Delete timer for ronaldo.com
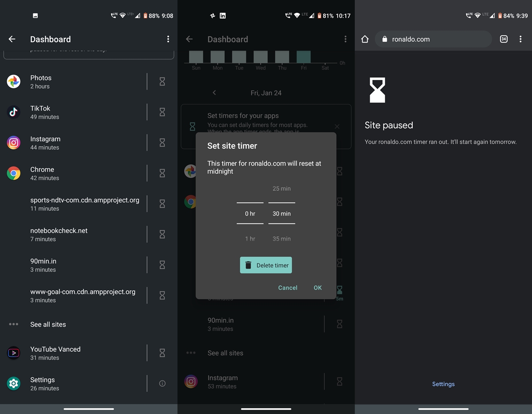The image size is (532, 414). point(266,265)
